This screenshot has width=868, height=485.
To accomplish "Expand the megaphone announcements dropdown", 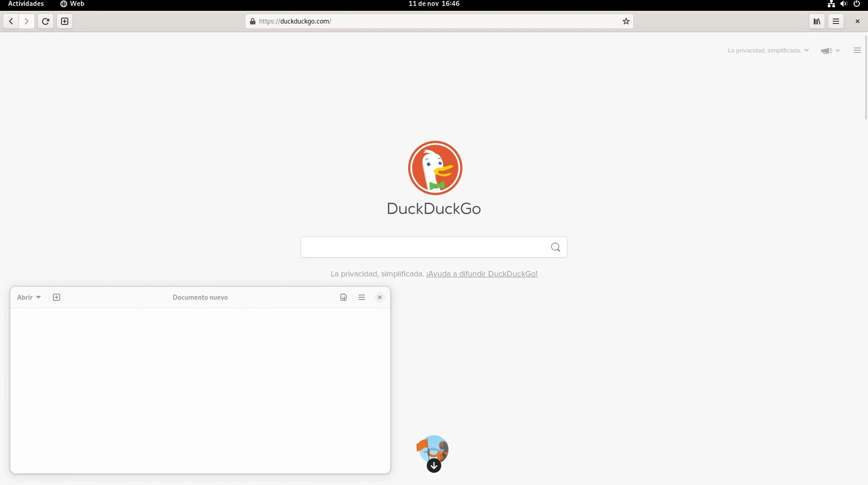I will point(830,51).
